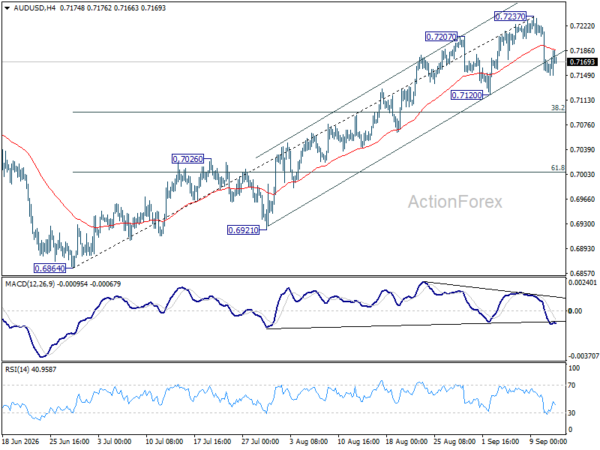The height and width of the screenshot is (450, 600).
Task: Click the 0.68640 bottom price label
Action: tap(50, 268)
